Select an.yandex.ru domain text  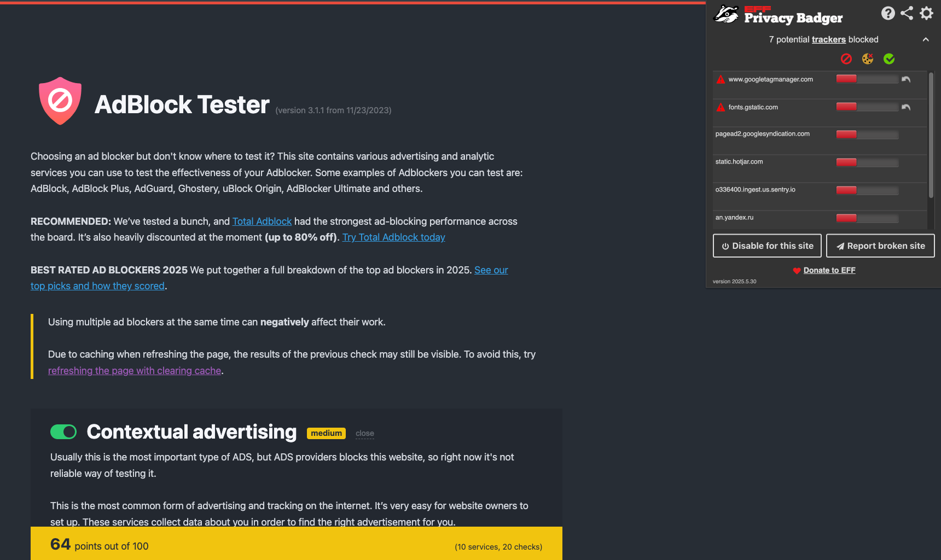click(735, 218)
